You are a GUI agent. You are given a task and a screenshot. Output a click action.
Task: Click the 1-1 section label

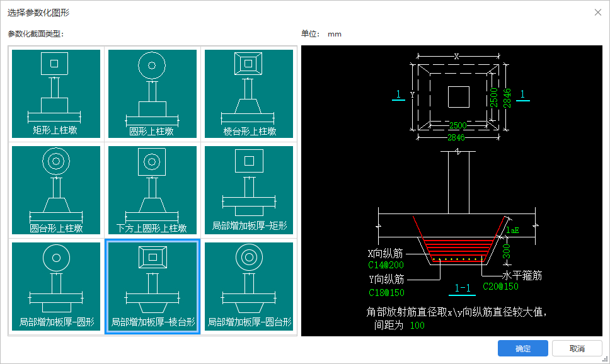pyautogui.click(x=463, y=288)
